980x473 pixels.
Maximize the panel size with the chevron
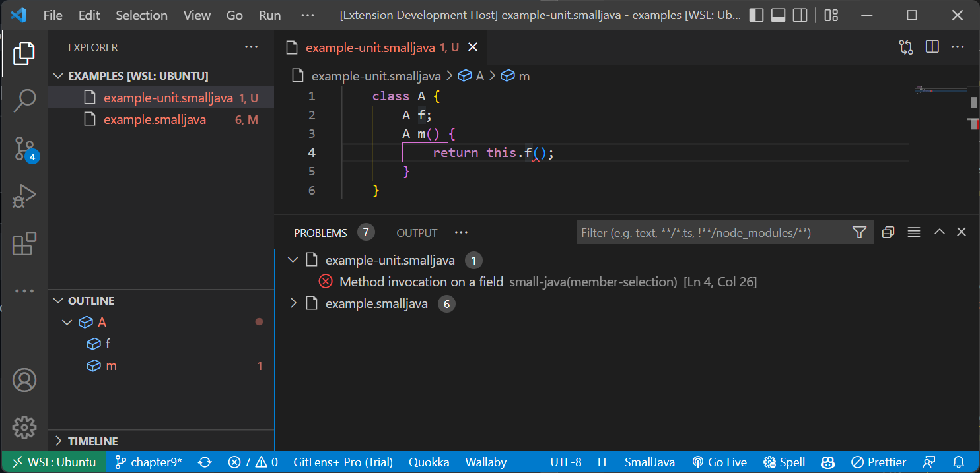pyautogui.click(x=939, y=232)
